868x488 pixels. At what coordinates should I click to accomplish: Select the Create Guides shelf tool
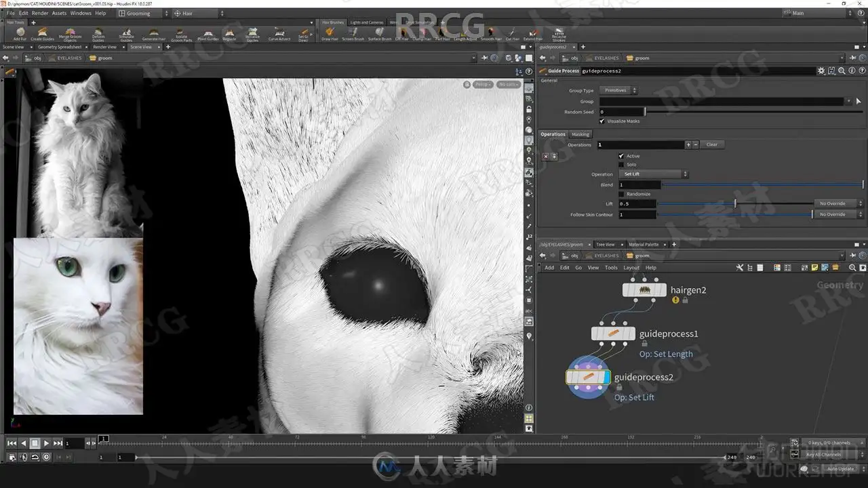pyautogui.click(x=42, y=34)
